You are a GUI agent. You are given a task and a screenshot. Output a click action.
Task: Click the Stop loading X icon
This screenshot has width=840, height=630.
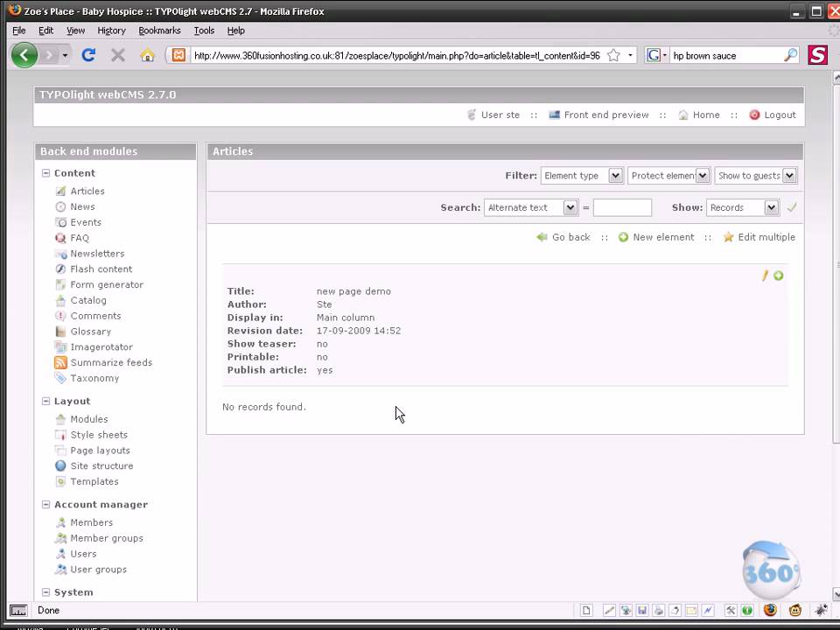(118, 55)
